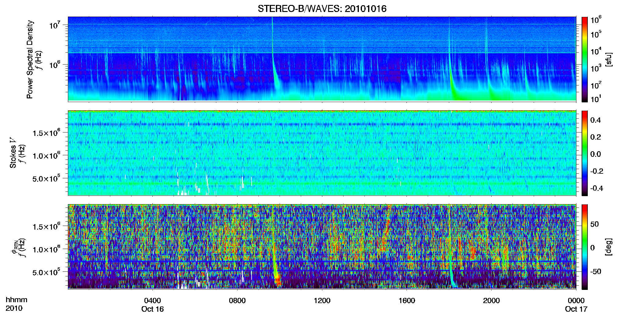Click the plot title STEREO-B/WAVES: 20101016
This screenshot has width=644, height=332.
point(322,9)
